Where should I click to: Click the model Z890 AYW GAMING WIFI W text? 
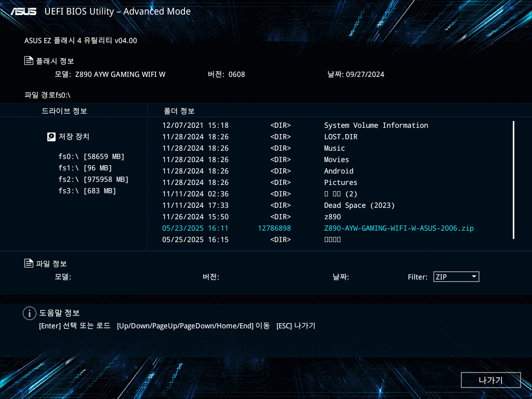[120, 74]
